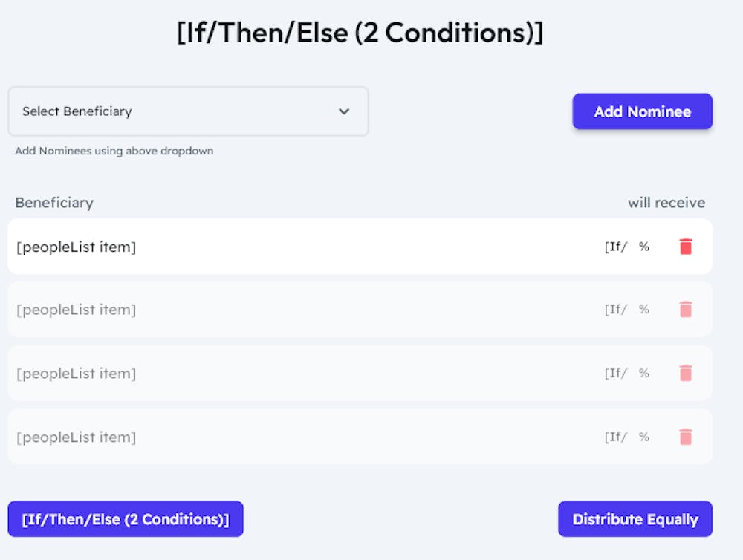743x560 pixels.
Task: Edit the first beneficiary's percentage field
Action: 617,247
